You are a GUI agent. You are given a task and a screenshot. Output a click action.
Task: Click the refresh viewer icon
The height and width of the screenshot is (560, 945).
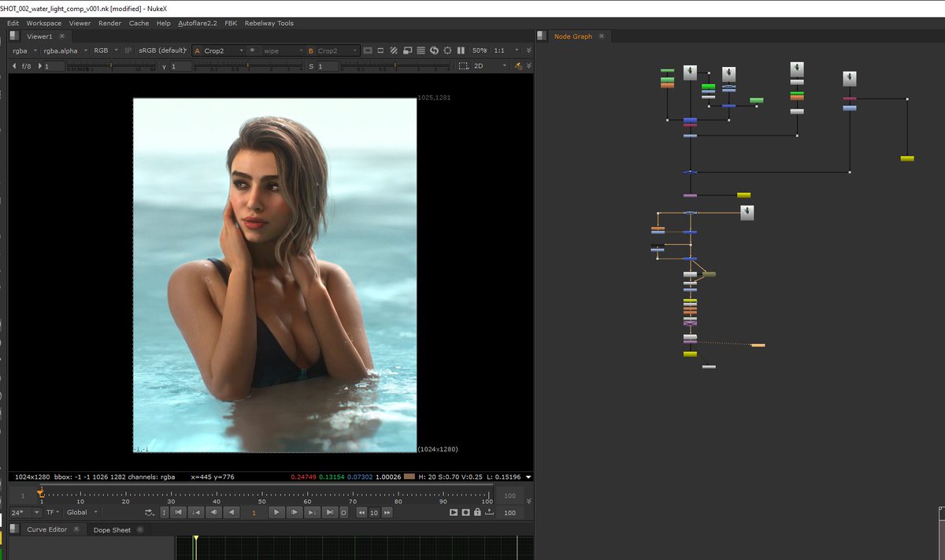click(x=434, y=50)
